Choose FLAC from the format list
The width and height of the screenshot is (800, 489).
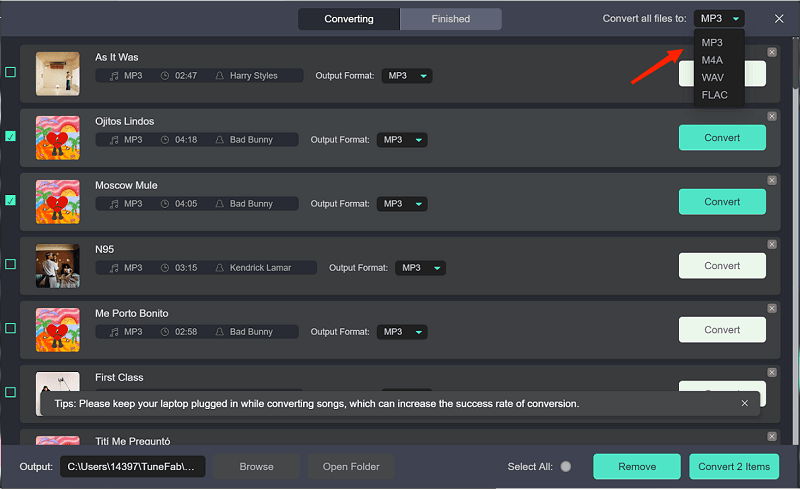pyautogui.click(x=714, y=95)
